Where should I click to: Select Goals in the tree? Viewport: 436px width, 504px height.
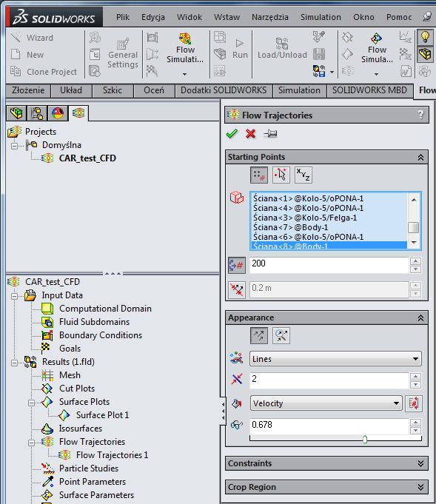70,349
